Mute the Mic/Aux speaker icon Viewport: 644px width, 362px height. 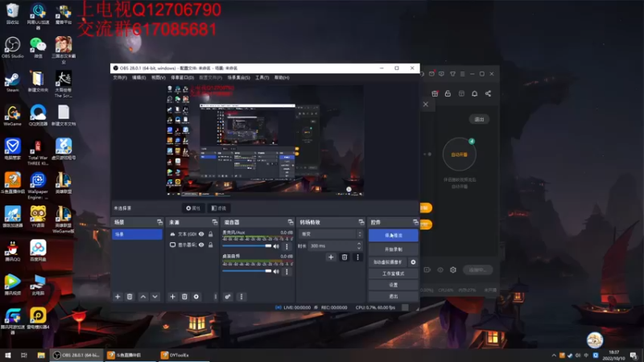tap(276, 246)
